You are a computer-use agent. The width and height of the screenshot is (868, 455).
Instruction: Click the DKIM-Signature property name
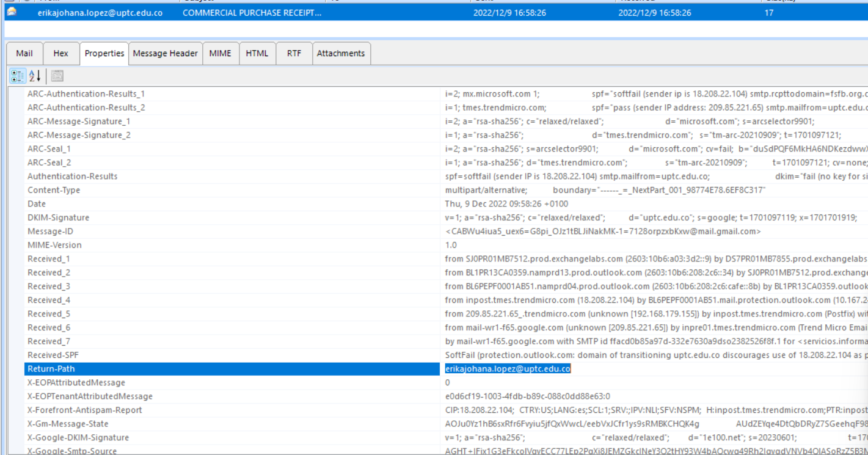(58, 217)
